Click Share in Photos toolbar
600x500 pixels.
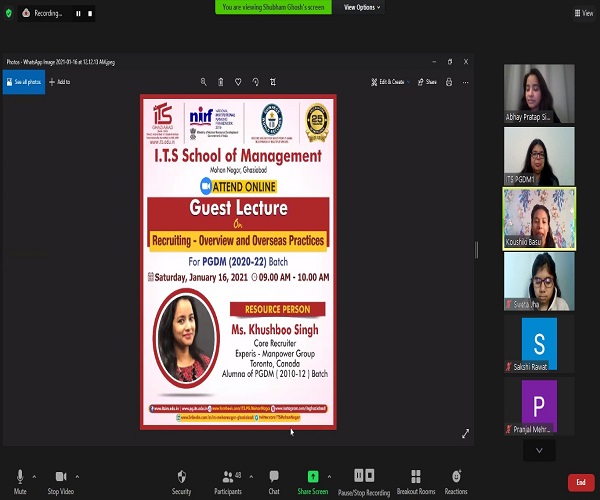coord(427,82)
